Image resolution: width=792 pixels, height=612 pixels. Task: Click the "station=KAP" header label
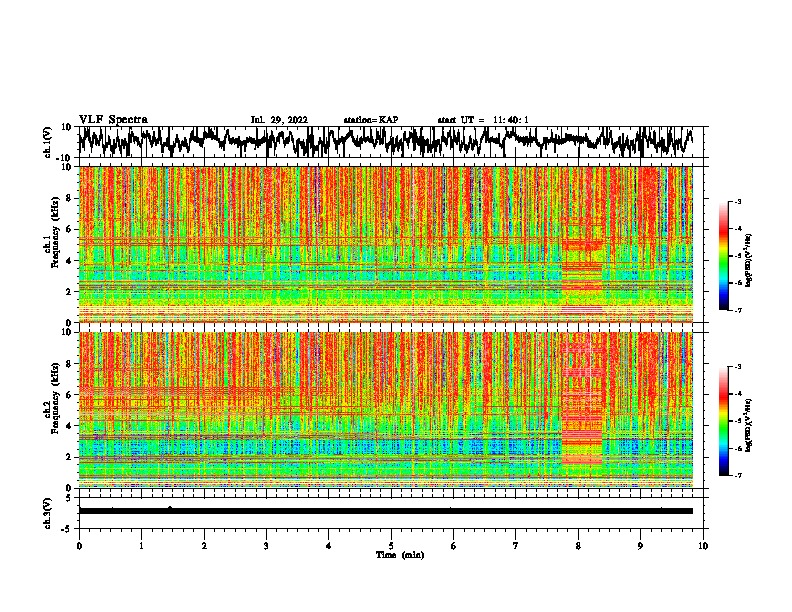click(x=371, y=120)
